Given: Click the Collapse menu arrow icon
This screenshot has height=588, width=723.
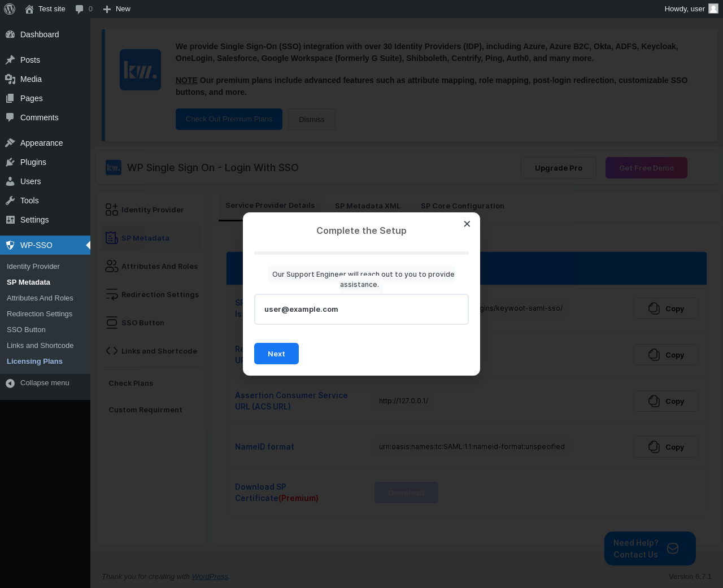Looking at the screenshot, I should (10, 383).
